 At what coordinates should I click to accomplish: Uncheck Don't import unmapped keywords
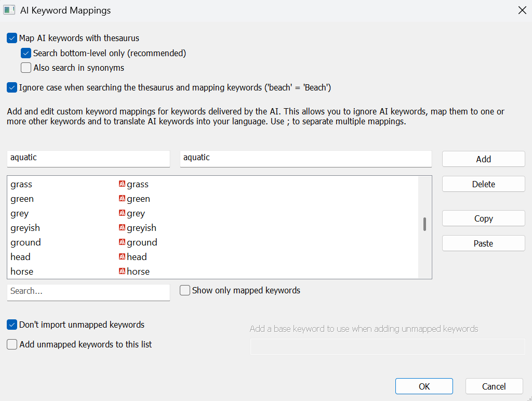click(x=12, y=325)
